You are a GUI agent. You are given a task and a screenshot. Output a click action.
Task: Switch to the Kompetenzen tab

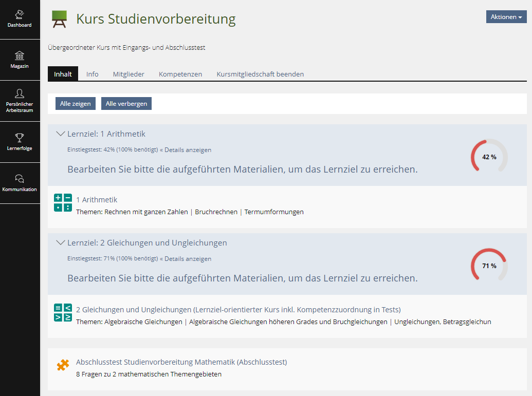180,74
